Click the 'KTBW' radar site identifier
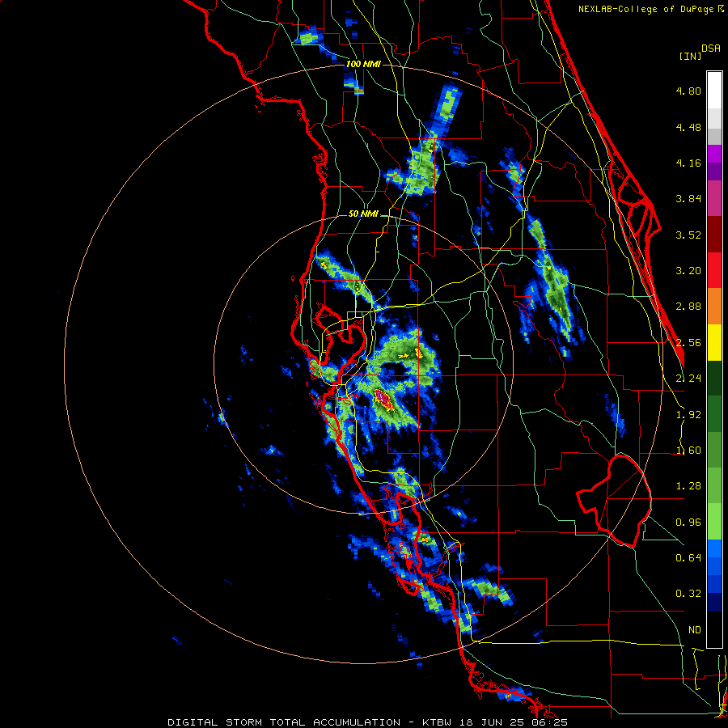Screen dimensions: 728x728 point(437,722)
